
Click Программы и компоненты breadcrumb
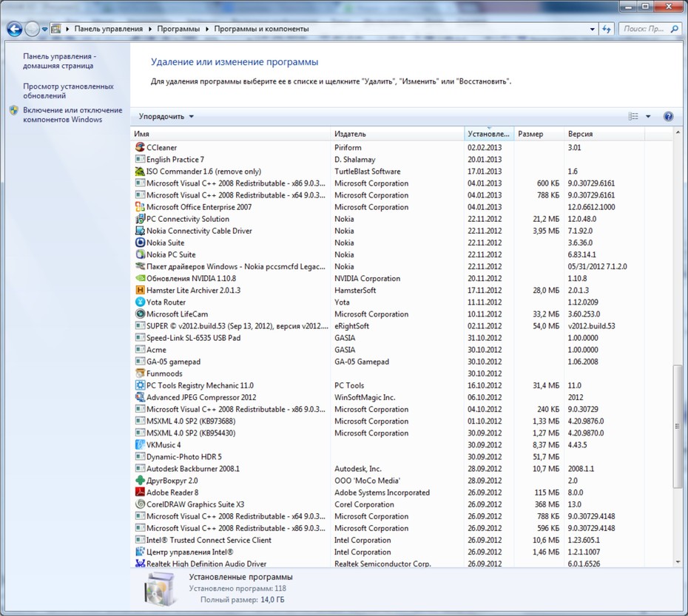click(x=261, y=29)
